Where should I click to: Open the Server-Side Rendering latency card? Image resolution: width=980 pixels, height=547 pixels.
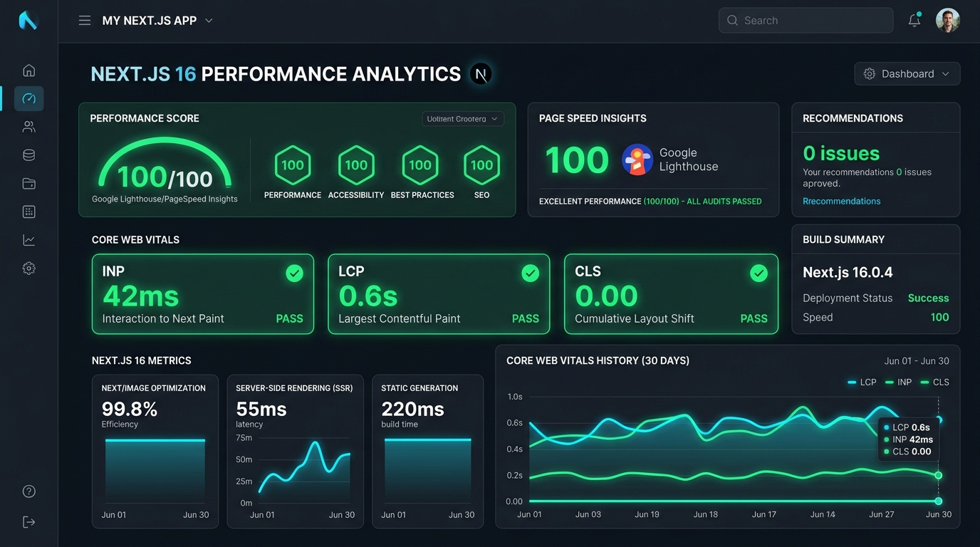[295, 452]
